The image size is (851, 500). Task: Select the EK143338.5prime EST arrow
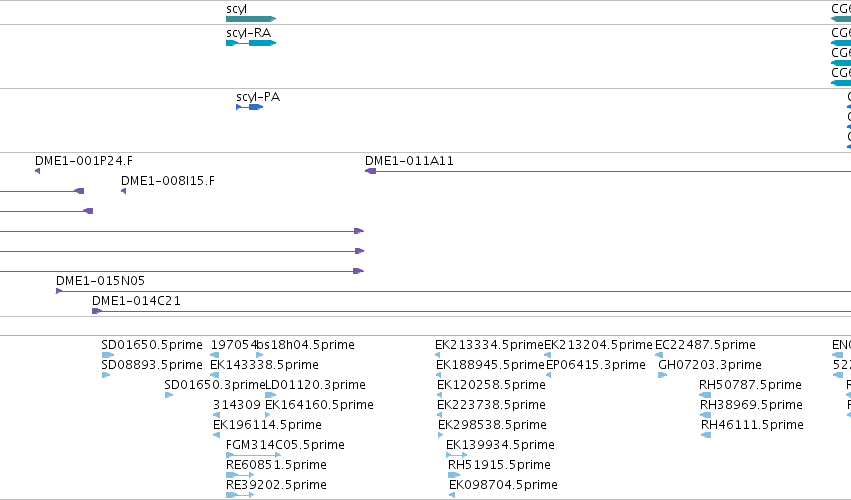tap(214, 375)
